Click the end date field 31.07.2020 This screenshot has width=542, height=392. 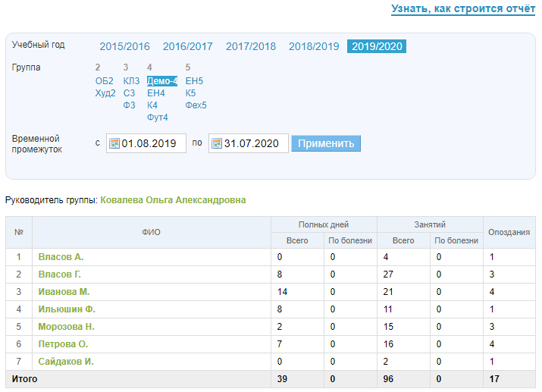point(248,143)
